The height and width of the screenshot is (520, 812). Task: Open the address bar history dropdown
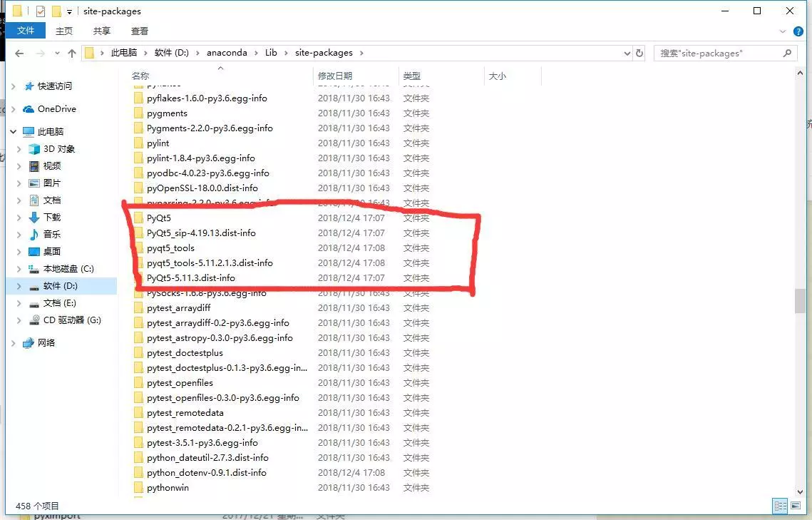[627, 53]
